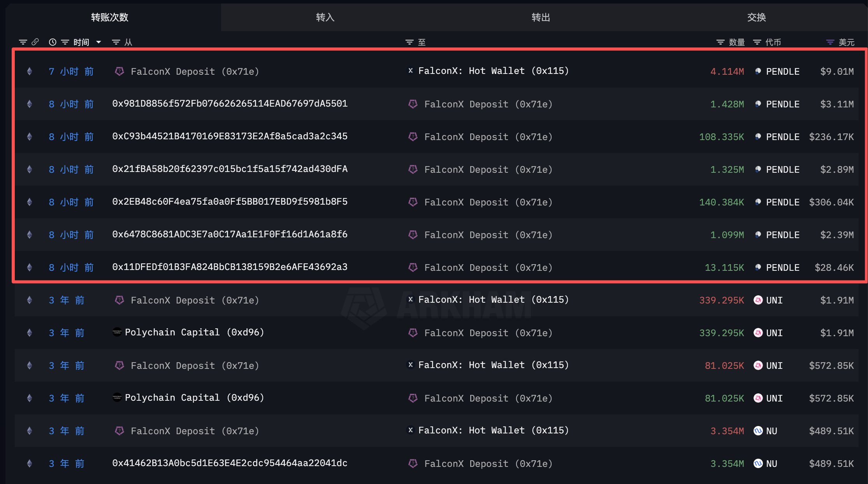Screen dimensions: 868x484
Task: Open the filter icon beside 至
Action: pos(409,42)
